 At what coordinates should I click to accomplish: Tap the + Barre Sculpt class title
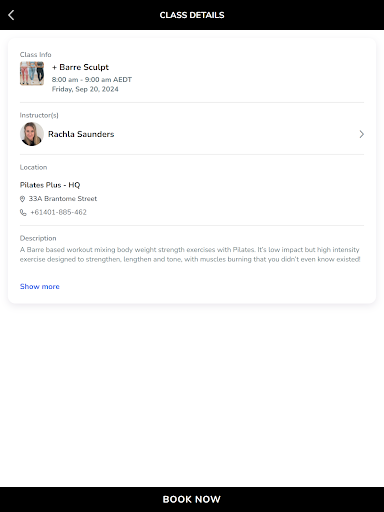pyautogui.click(x=80, y=67)
